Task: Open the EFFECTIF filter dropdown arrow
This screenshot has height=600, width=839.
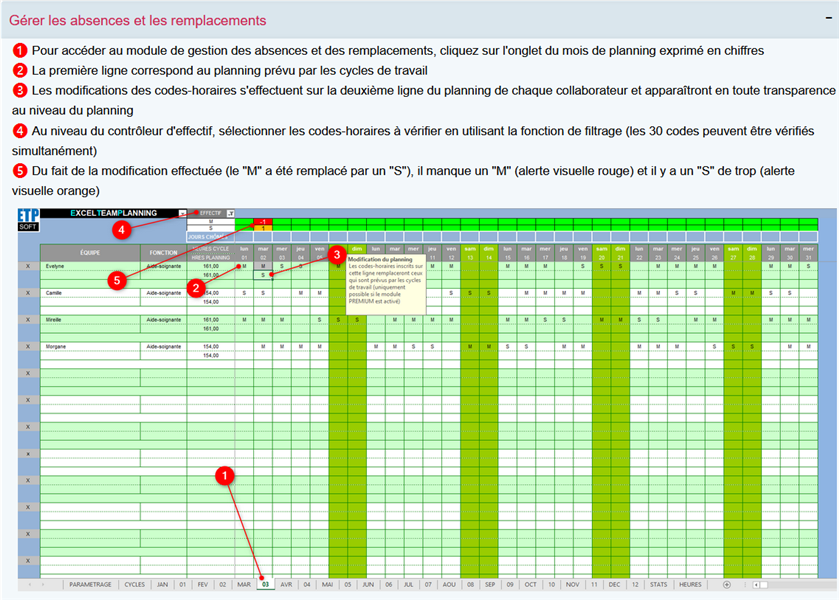Action: tap(230, 213)
